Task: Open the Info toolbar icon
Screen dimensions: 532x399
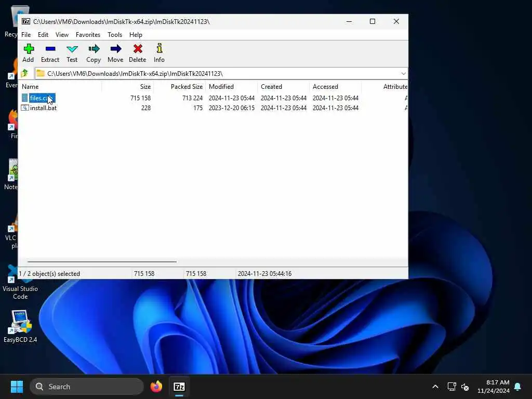Action: tap(159, 48)
